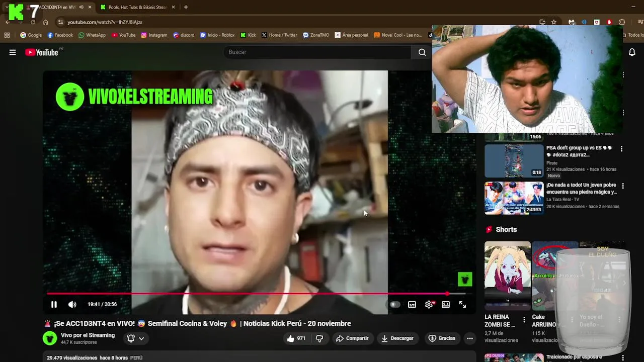Open the ZonaTMO bookmark

pyautogui.click(x=315, y=35)
